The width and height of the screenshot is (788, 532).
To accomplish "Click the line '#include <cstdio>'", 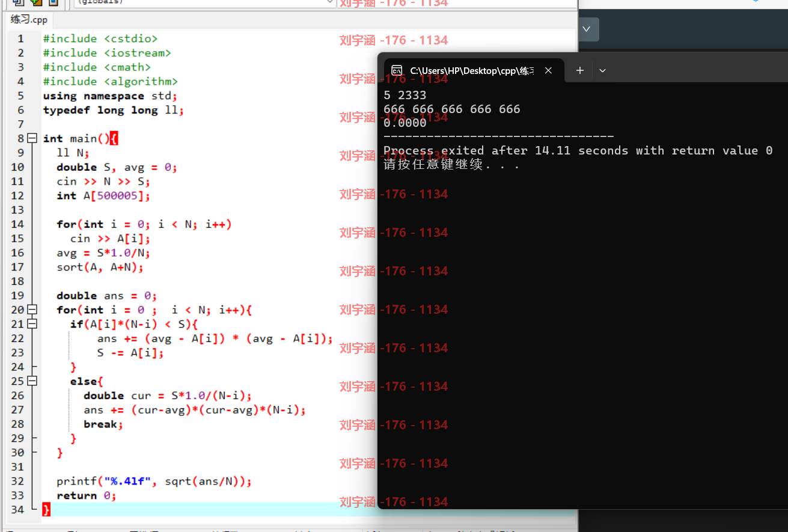I will [x=100, y=39].
